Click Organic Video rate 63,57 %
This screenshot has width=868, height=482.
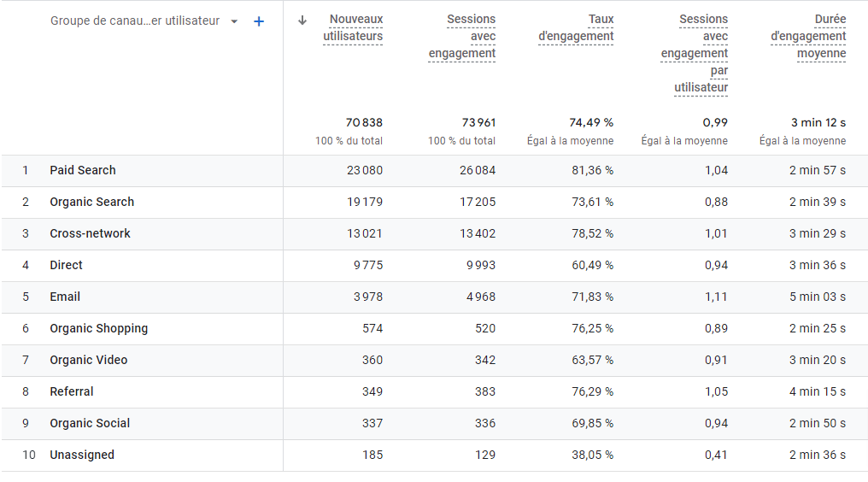tap(593, 360)
